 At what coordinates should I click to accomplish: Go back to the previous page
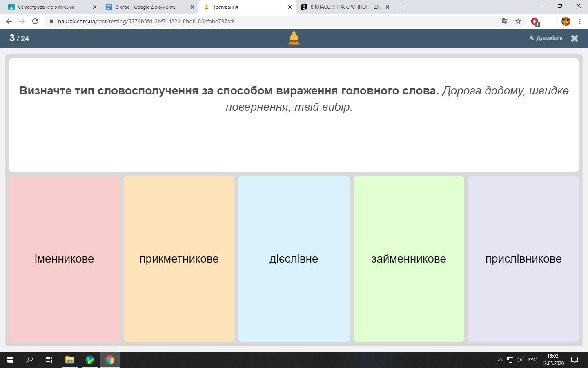coord(9,21)
